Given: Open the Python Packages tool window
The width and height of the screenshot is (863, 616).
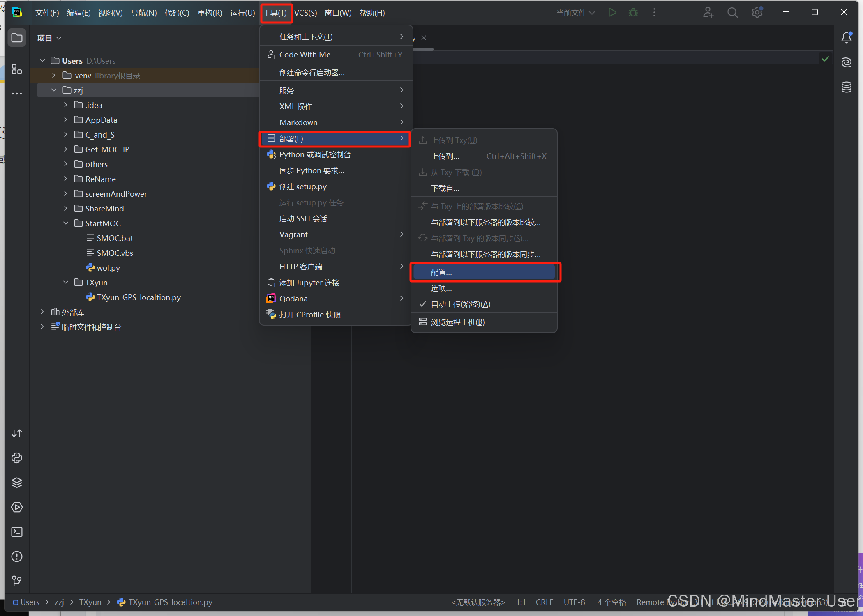Looking at the screenshot, I should (x=17, y=483).
